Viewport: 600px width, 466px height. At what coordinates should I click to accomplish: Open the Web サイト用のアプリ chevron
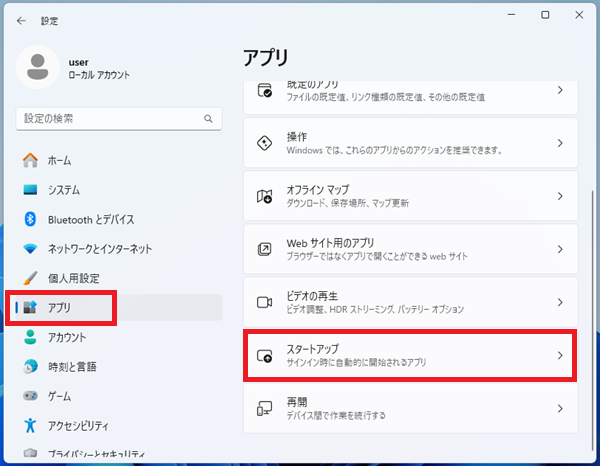click(560, 249)
